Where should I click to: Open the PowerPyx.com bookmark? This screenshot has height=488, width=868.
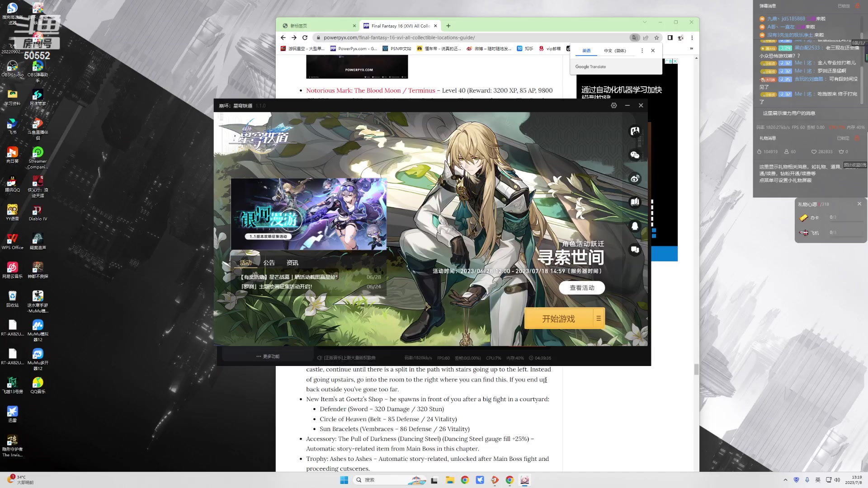(354, 48)
